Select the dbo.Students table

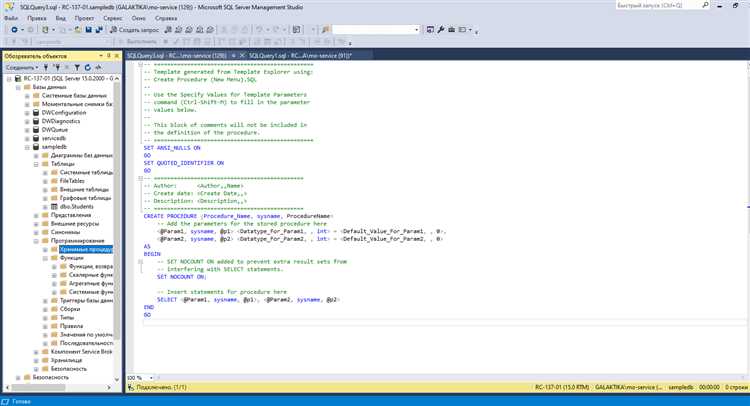click(x=77, y=207)
